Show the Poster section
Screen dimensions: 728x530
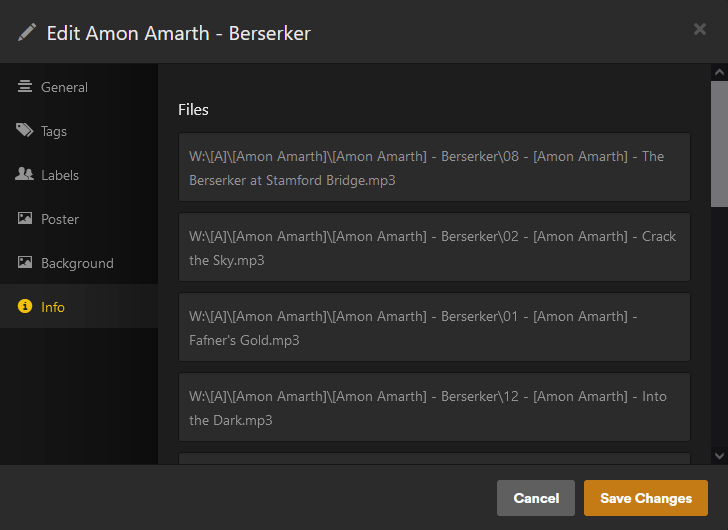pos(60,219)
